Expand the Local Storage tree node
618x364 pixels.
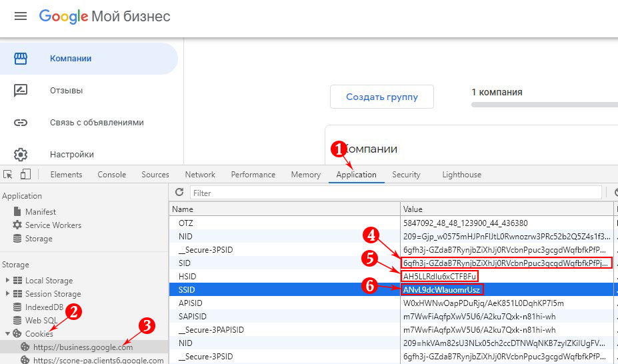[7, 281]
